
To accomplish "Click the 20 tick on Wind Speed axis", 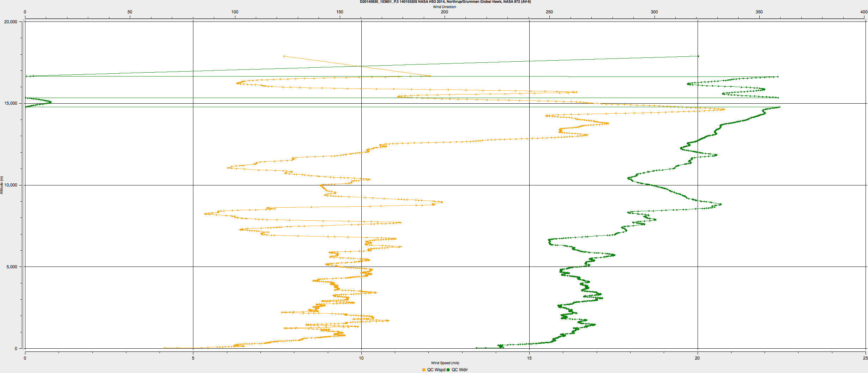I will pos(697,358).
